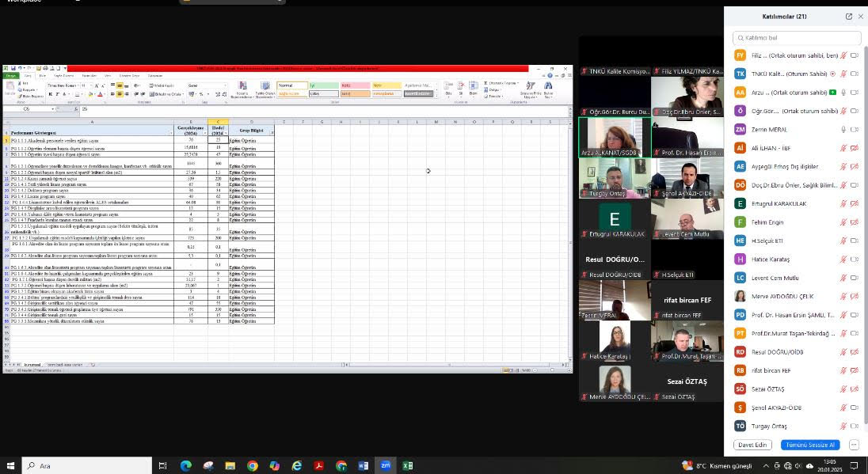This screenshot has height=474, width=868.
Task: Click the fill color bucket icon
Action: pyautogui.click(x=89, y=95)
